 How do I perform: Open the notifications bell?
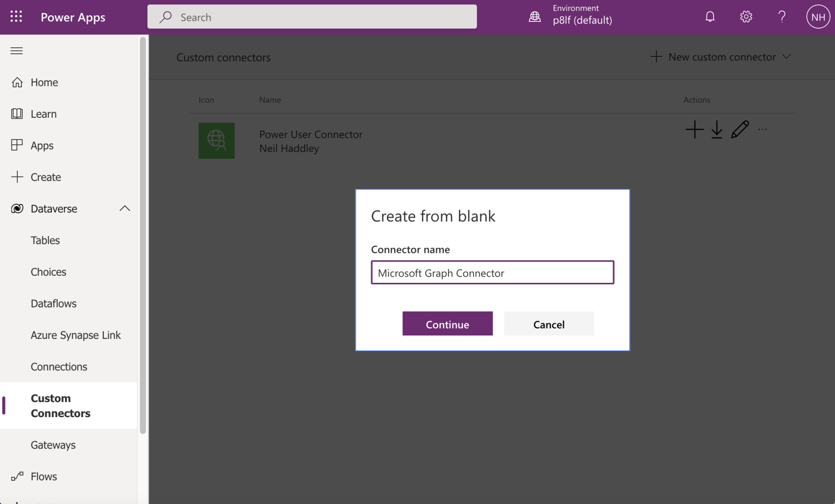[710, 17]
